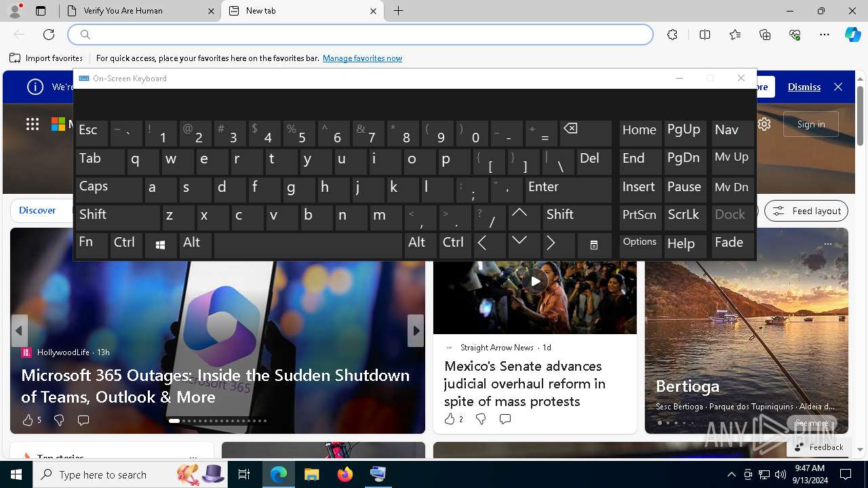The image size is (868, 488).
Task: Toggle right Alt key on On-Screen Keyboard
Action: coord(420,245)
